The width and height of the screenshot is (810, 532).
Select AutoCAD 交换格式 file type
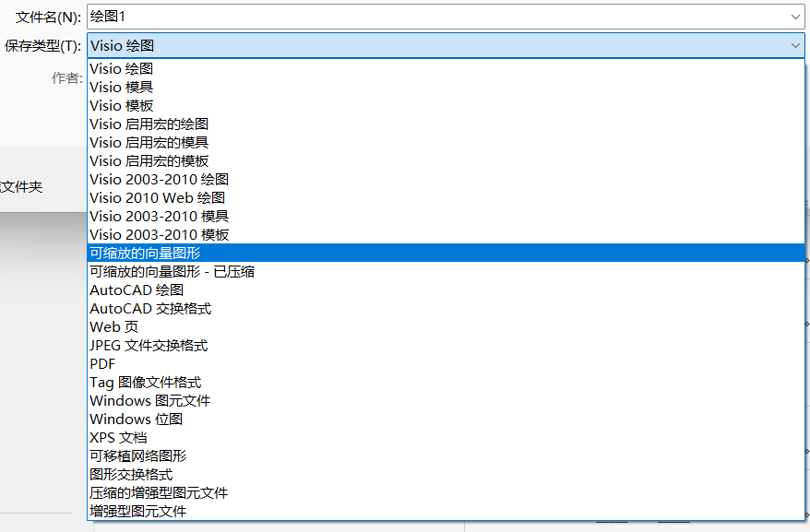pos(446,309)
